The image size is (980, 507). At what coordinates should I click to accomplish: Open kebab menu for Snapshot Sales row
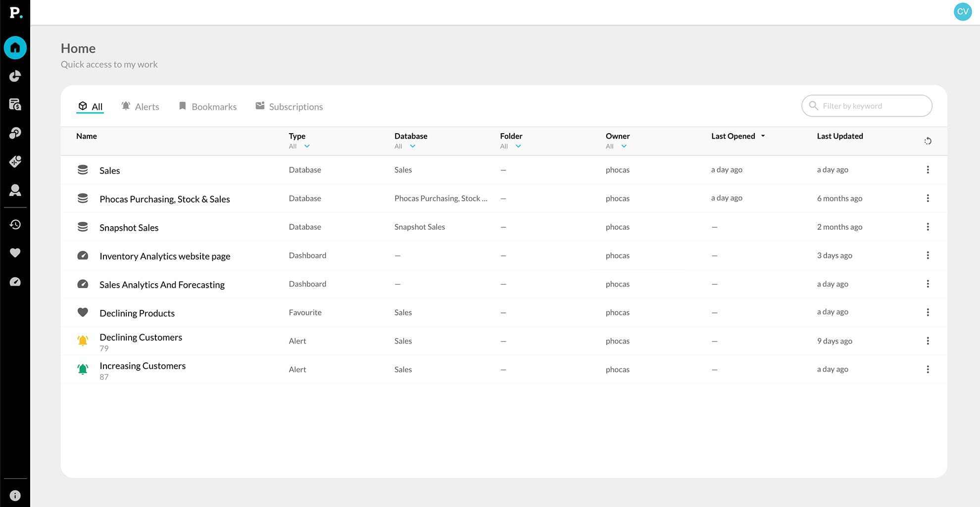click(x=928, y=227)
